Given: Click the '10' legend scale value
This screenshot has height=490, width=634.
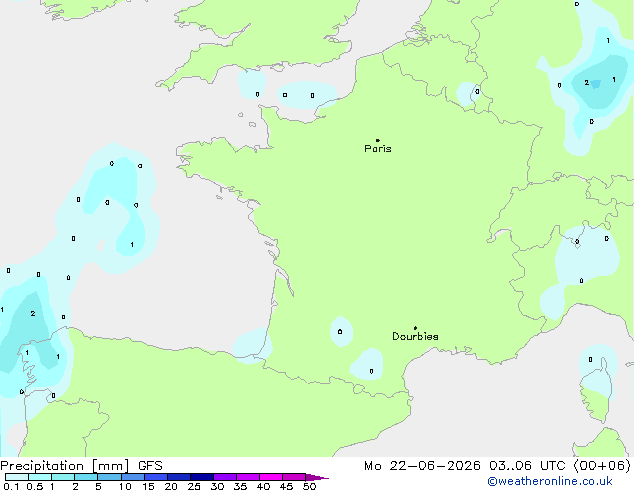Looking at the screenshot, I should click(x=125, y=486).
